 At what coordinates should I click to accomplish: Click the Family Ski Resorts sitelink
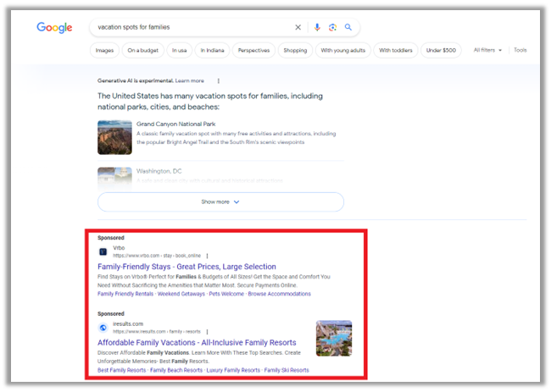[x=287, y=370]
